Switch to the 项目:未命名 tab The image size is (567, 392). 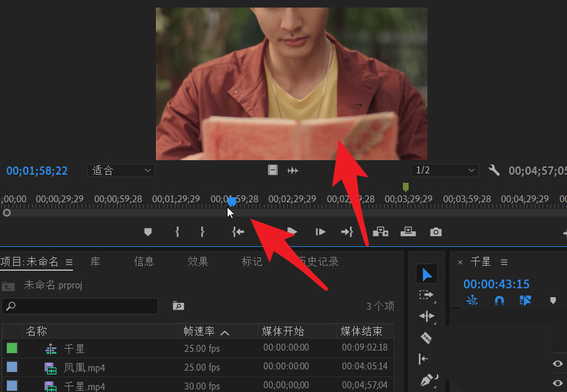click(30, 261)
